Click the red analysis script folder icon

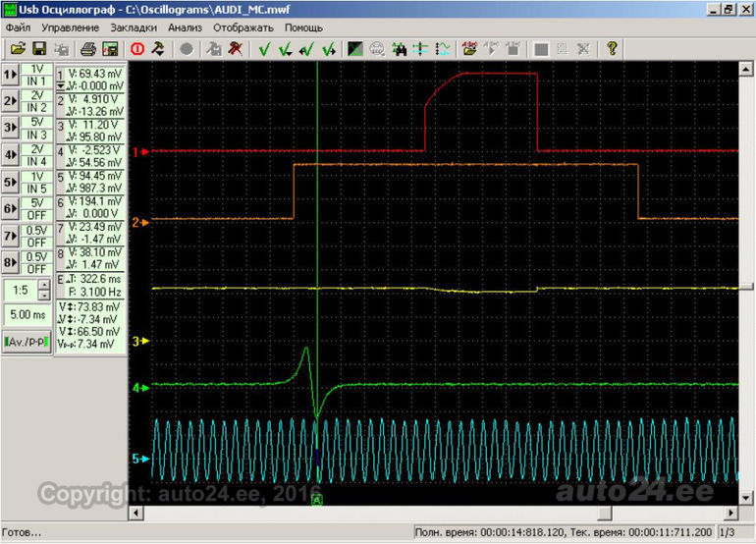tap(469, 49)
